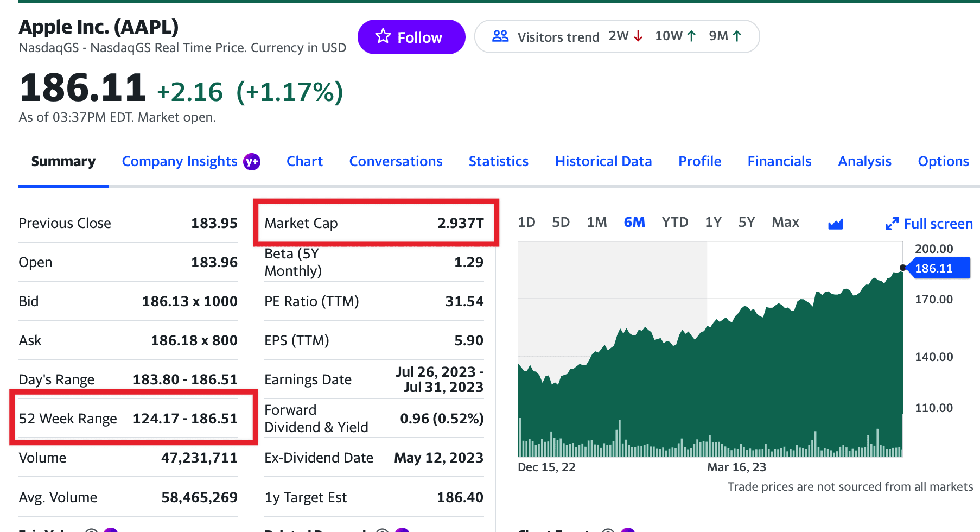980x532 pixels.
Task: Click the EPS value 5.90
Action: [469, 340]
